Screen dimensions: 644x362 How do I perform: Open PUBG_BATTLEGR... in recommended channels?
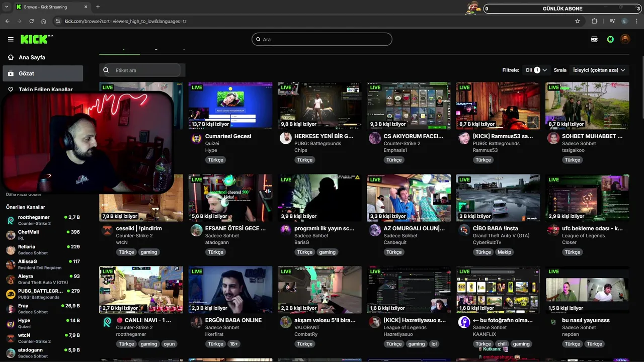(43, 294)
